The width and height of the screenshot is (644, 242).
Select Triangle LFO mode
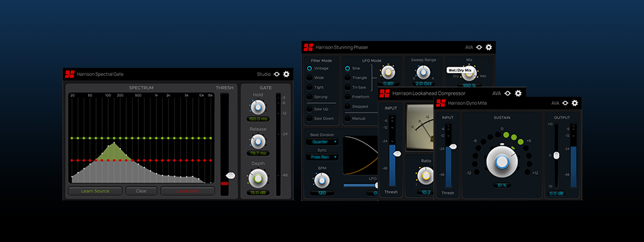(x=347, y=78)
